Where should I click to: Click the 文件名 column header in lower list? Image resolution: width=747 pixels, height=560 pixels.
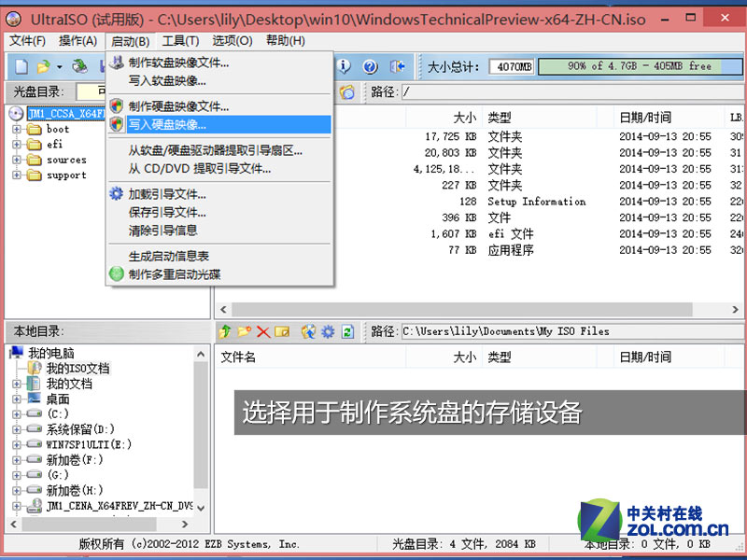click(x=310, y=357)
